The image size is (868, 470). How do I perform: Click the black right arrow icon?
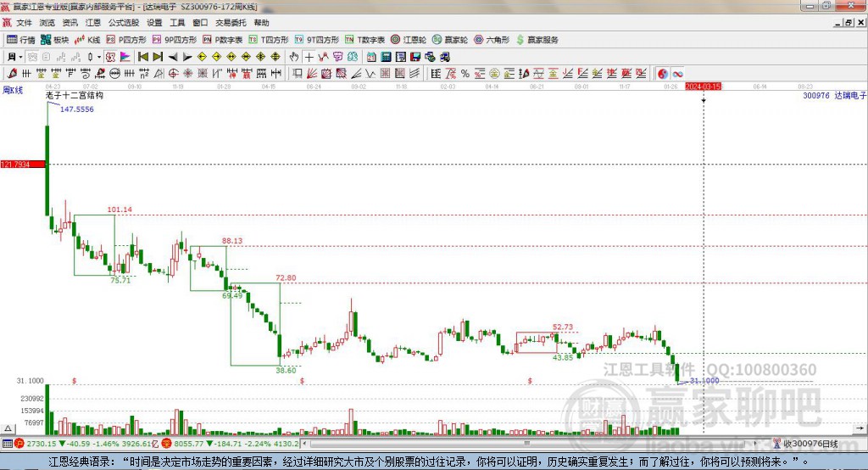click(187, 57)
